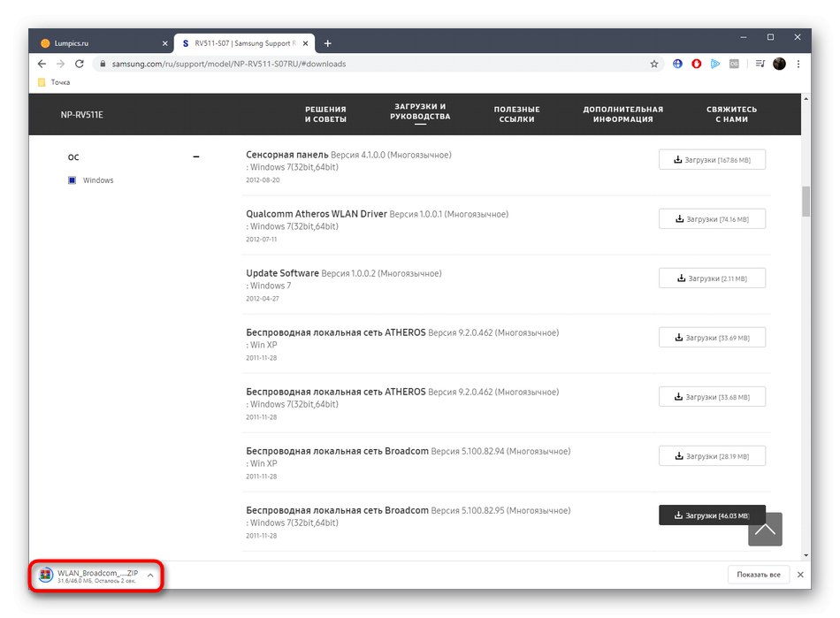Click the address bar URL

click(x=229, y=64)
